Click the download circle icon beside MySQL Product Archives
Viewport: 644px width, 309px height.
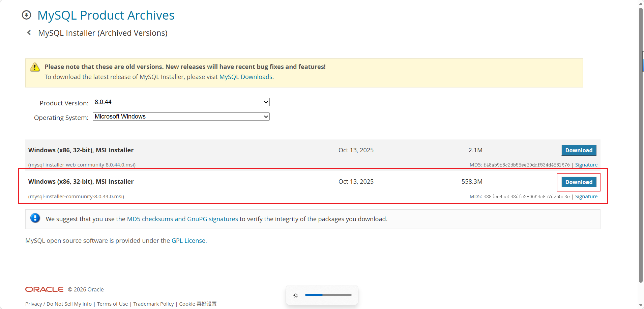[26, 15]
